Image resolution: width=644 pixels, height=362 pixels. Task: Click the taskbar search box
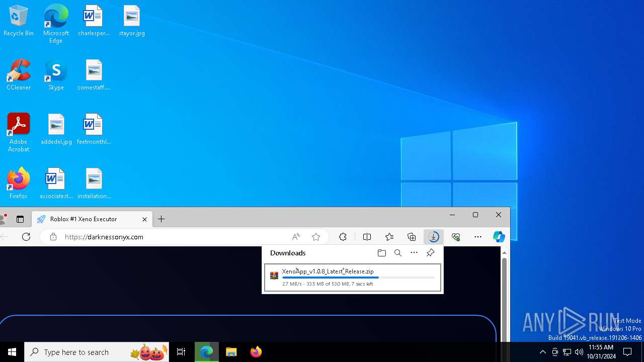point(97,352)
